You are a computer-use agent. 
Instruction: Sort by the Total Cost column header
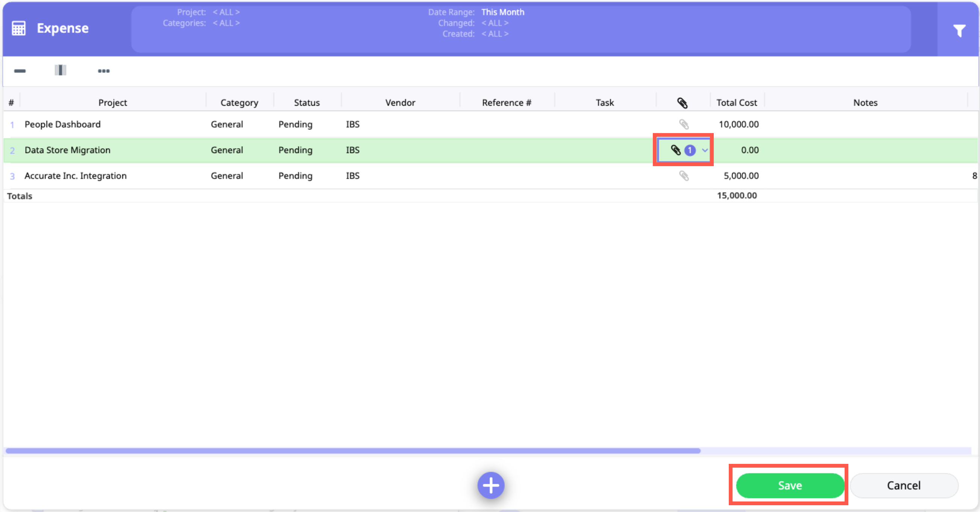[x=737, y=103]
